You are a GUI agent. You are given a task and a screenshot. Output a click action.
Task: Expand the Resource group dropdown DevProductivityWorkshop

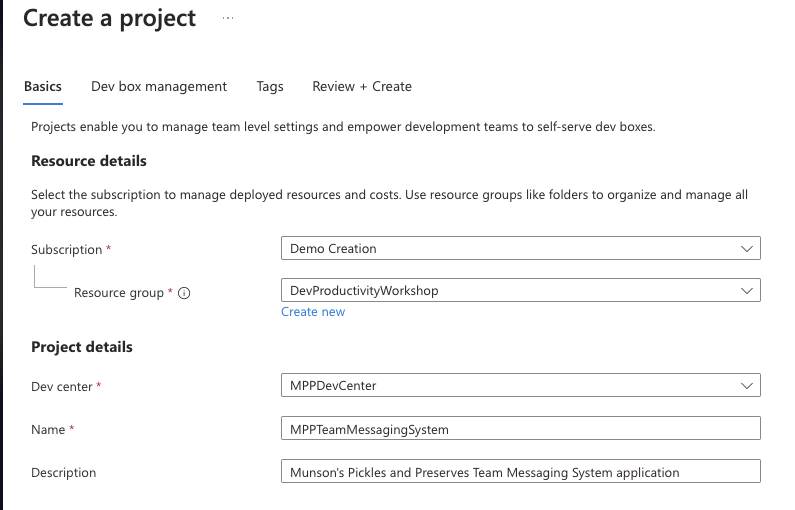tap(521, 290)
